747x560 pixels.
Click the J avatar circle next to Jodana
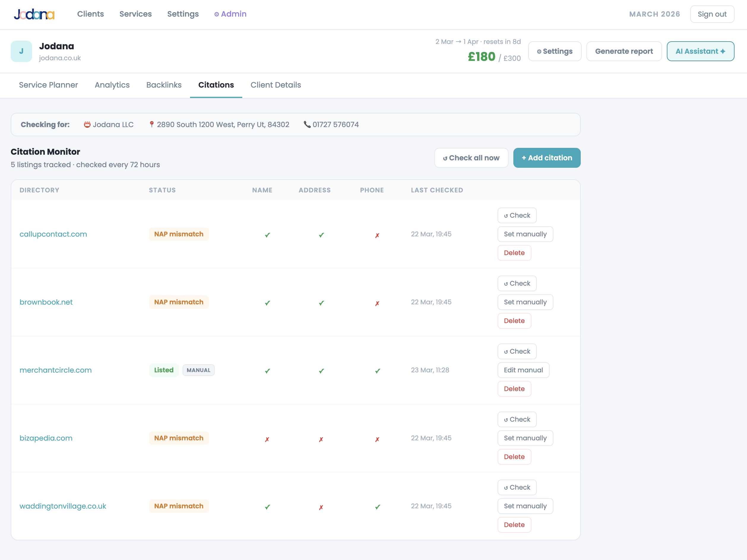[21, 51]
